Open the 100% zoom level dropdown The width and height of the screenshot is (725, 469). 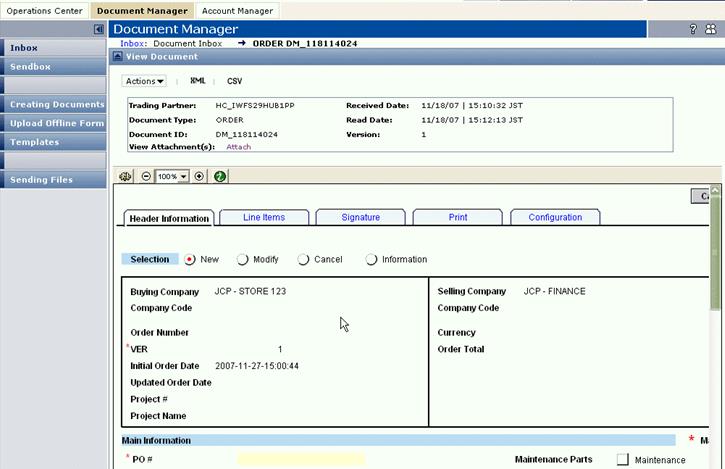point(172,176)
